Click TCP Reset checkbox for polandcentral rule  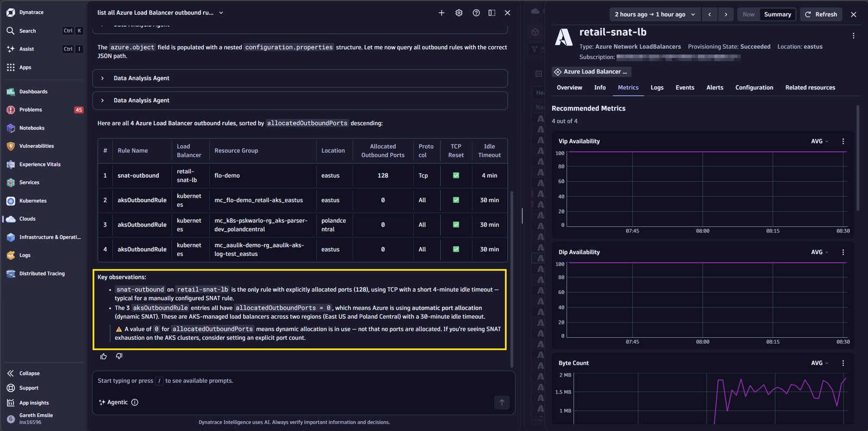[456, 224]
